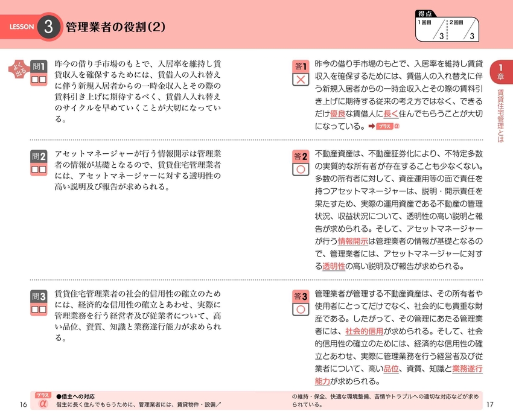Image resolution: width=513 pixels, height=420 pixels.
Task: Click the 得点 score label tab
Action: tap(425, 14)
